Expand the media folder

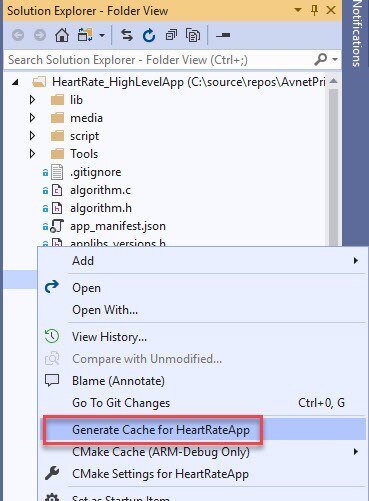32,118
